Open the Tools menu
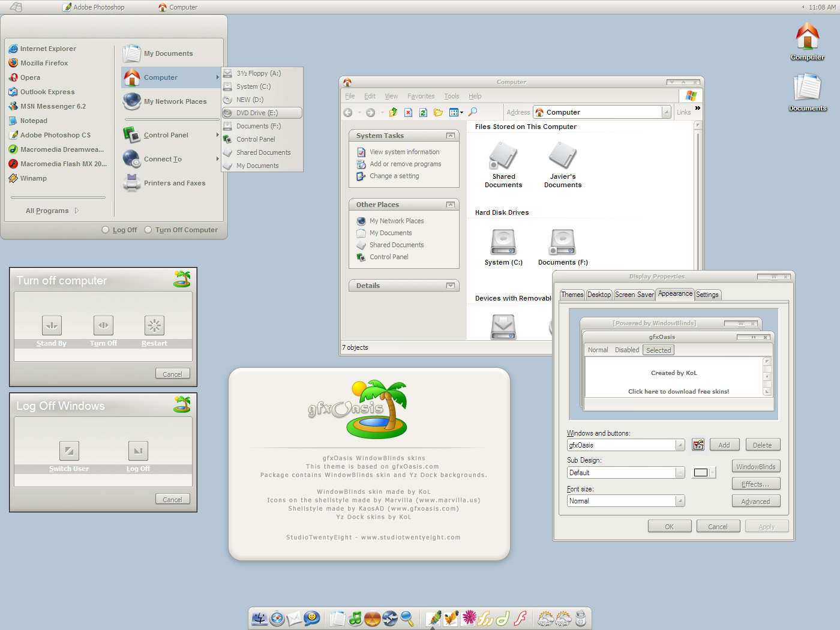The height and width of the screenshot is (630, 840). (x=452, y=96)
